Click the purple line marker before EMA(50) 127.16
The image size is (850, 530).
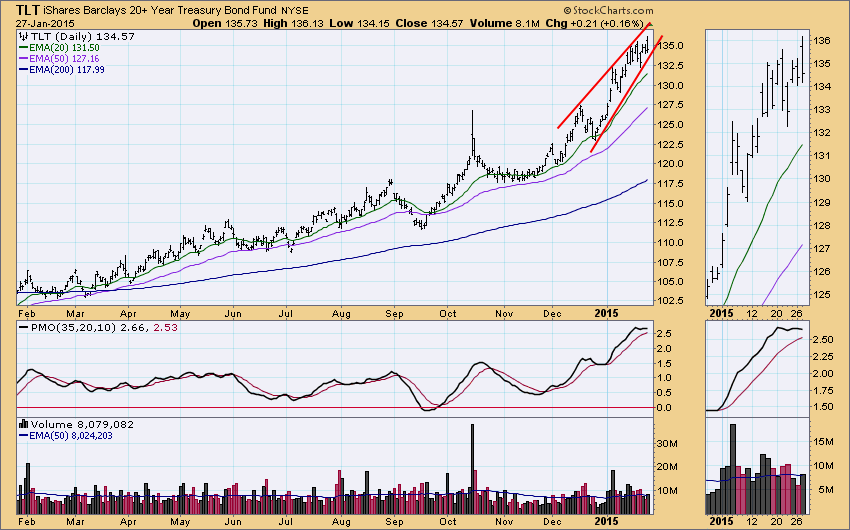point(23,59)
